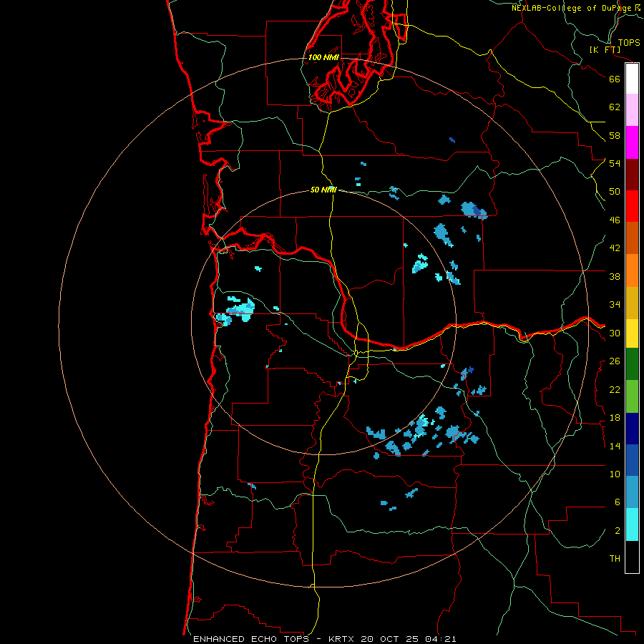Click the orange swatch between 38 and 42
This screenshot has width=644, height=644.
tap(632, 270)
